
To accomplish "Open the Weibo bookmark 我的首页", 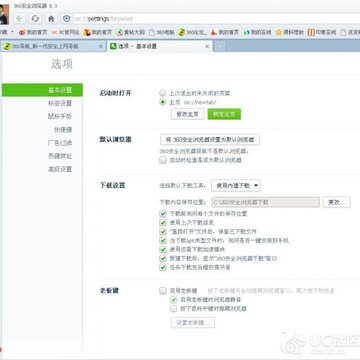I will click(33, 32).
